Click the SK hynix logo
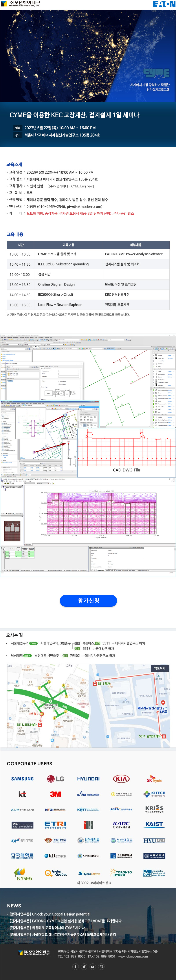This screenshot has height=980, width=176. click(x=154, y=779)
